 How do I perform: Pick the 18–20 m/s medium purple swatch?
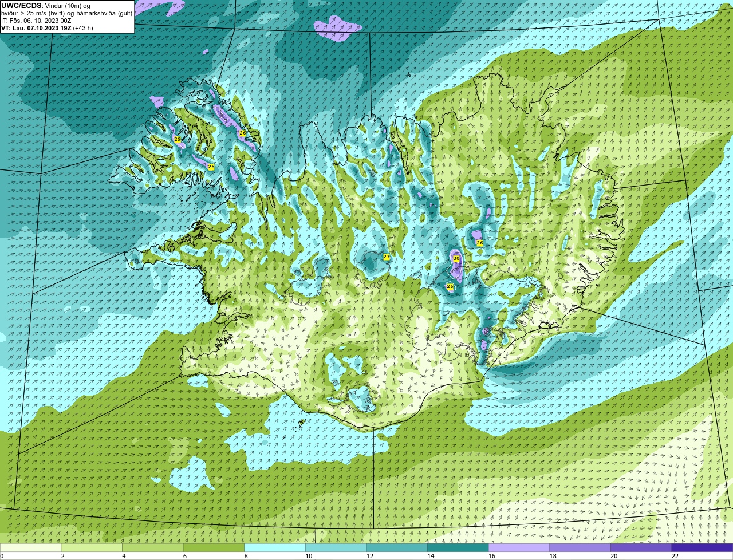click(x=580, y=547)
